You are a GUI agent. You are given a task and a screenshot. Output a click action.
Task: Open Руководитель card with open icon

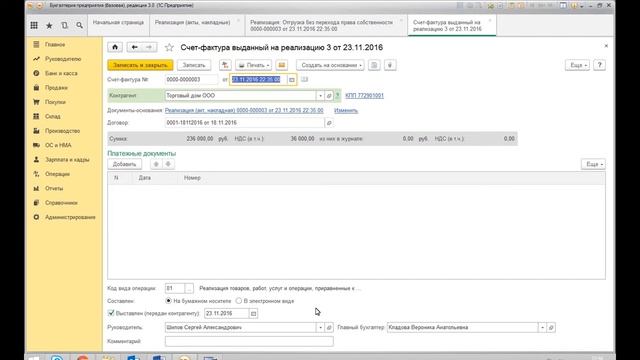coord(329,327)
